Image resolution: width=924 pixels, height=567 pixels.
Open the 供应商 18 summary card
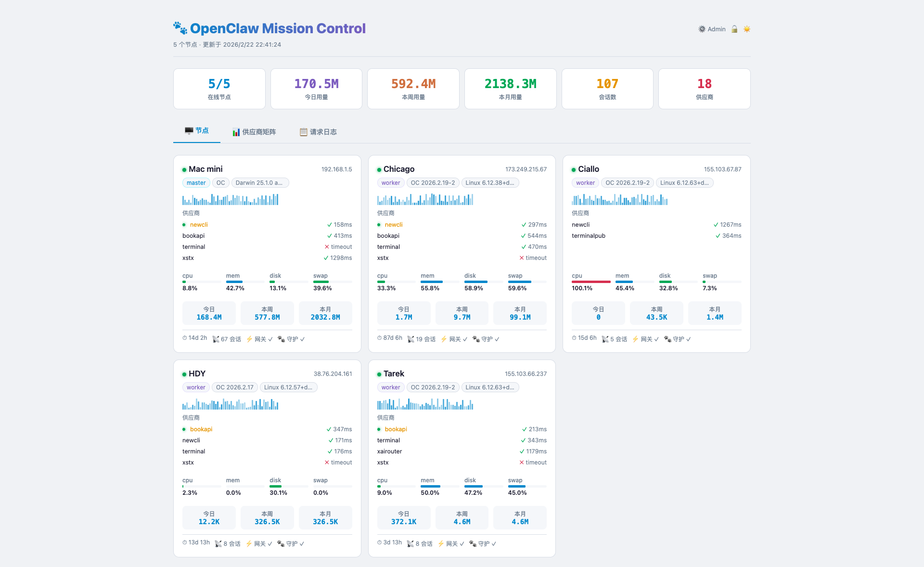click(x=704, y=89)
